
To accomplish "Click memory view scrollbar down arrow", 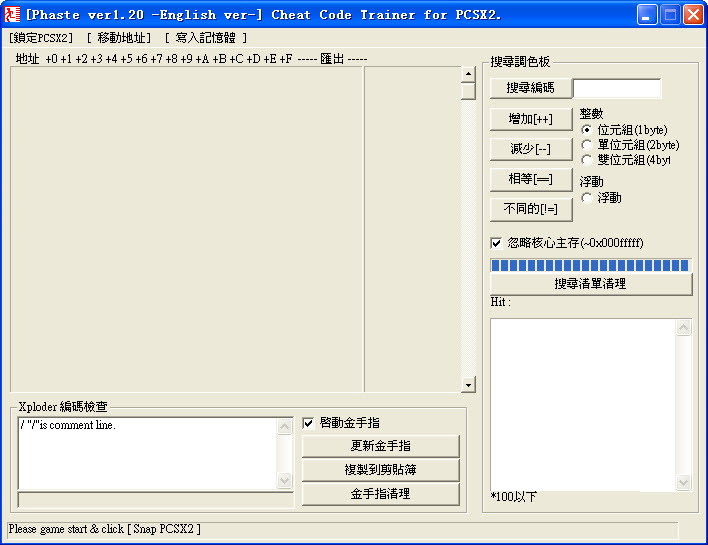I will point(468,385).
